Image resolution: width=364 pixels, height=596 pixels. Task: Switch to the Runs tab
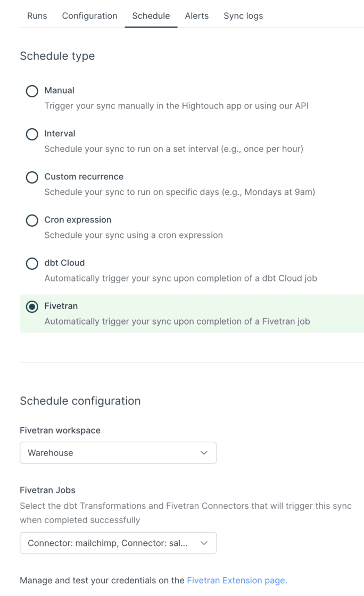[37, 16]
